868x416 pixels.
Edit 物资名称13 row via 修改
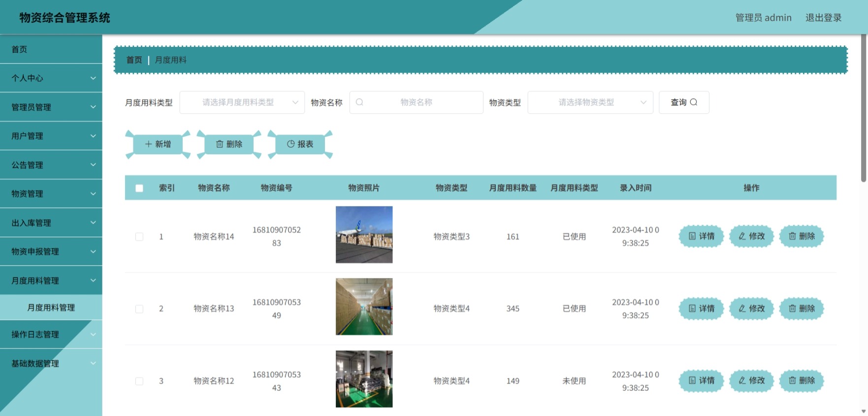pyautogui.click(x=751, y=309)
